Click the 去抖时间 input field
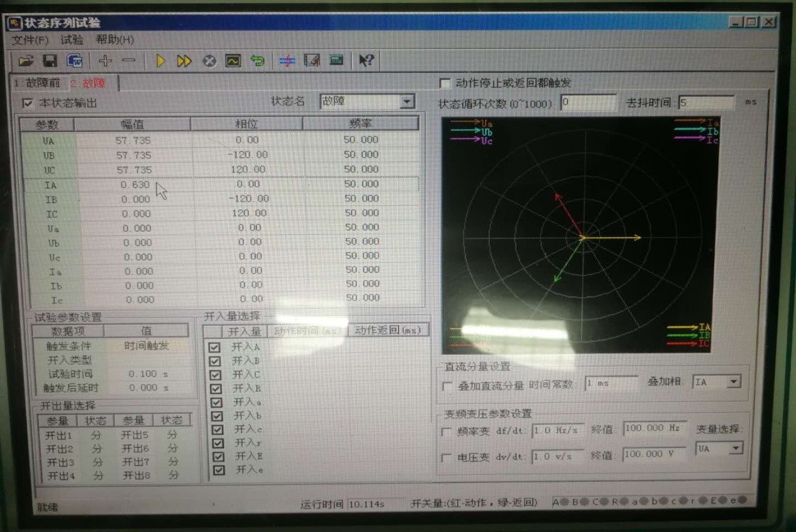This screenshot has width=796, height=532. point(705,102)
